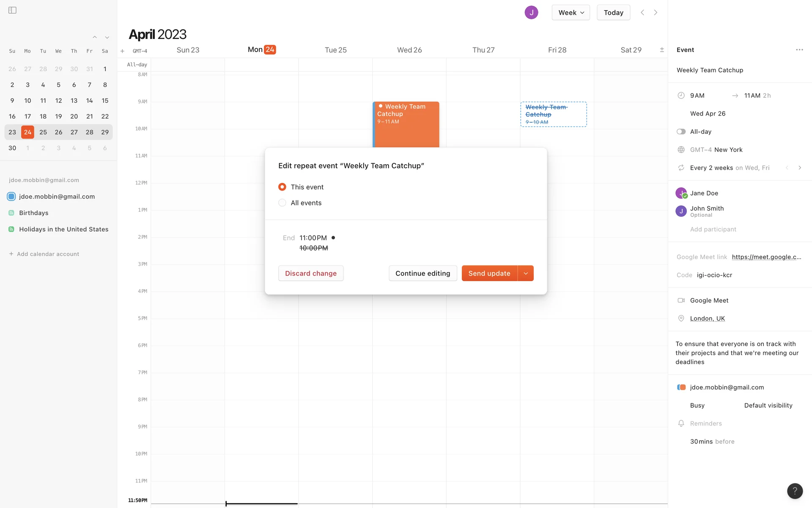Click the Add participant field
Image resolution: width=812 pixels, height=508 pixels.
713,229
